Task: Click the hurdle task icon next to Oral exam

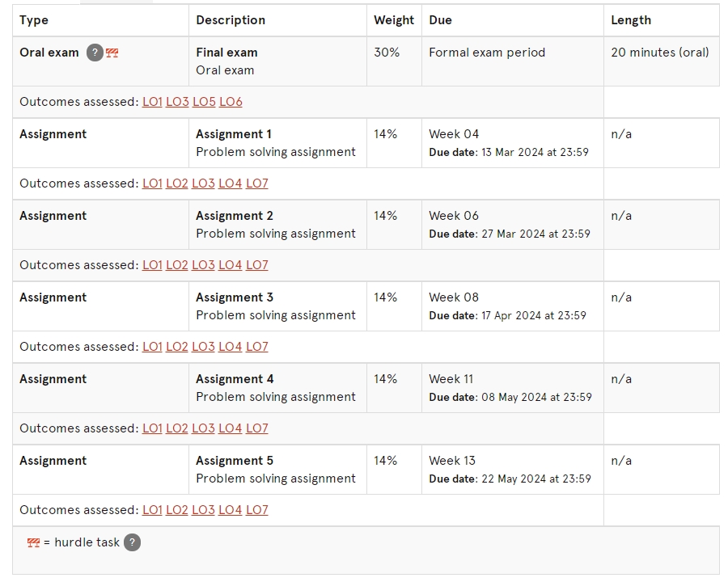Action: tap(112, 53)
